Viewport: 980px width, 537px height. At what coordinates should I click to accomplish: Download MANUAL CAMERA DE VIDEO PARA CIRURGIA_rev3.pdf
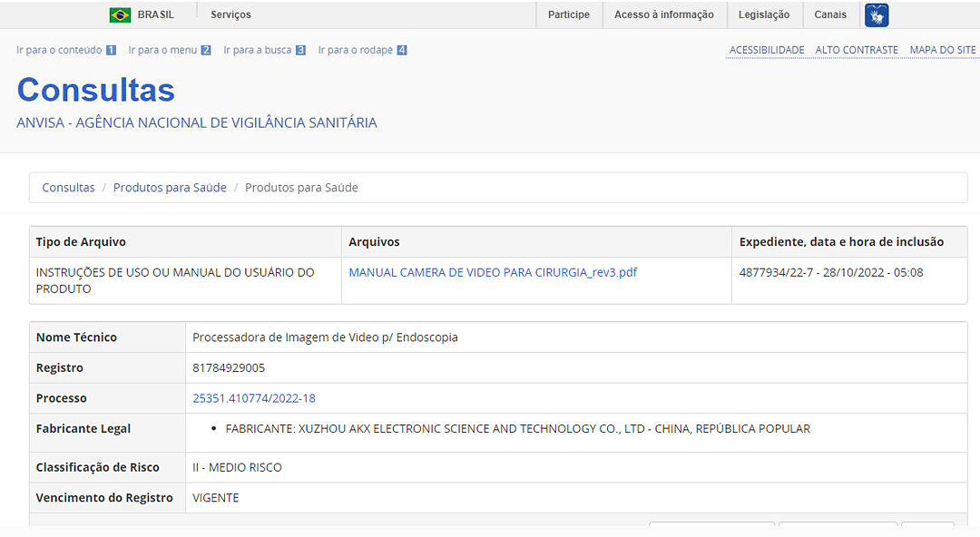click(493, 272)
